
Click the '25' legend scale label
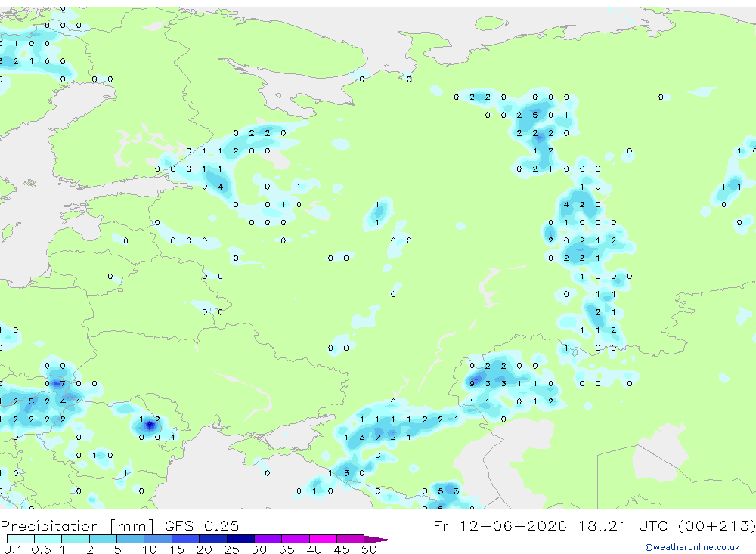(232, 549)
